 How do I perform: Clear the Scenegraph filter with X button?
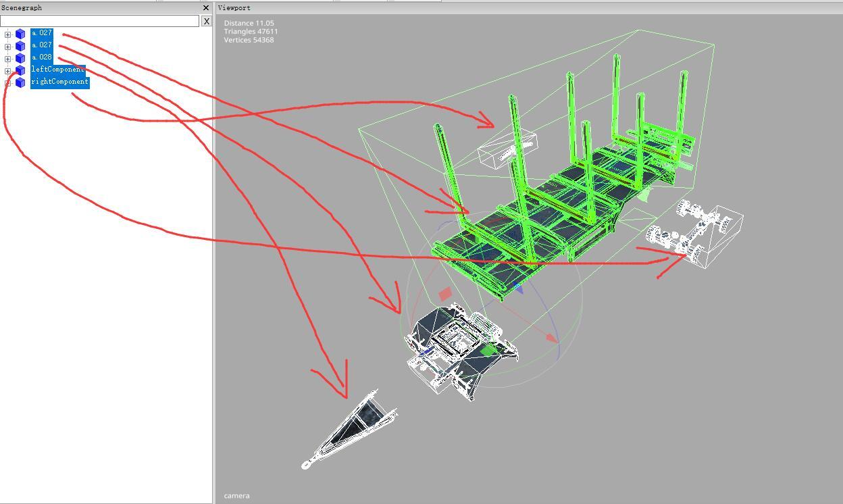coord(206,21)
